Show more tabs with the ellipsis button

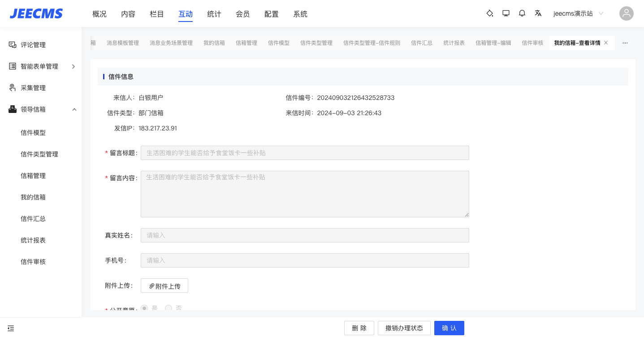pos(625,43)
